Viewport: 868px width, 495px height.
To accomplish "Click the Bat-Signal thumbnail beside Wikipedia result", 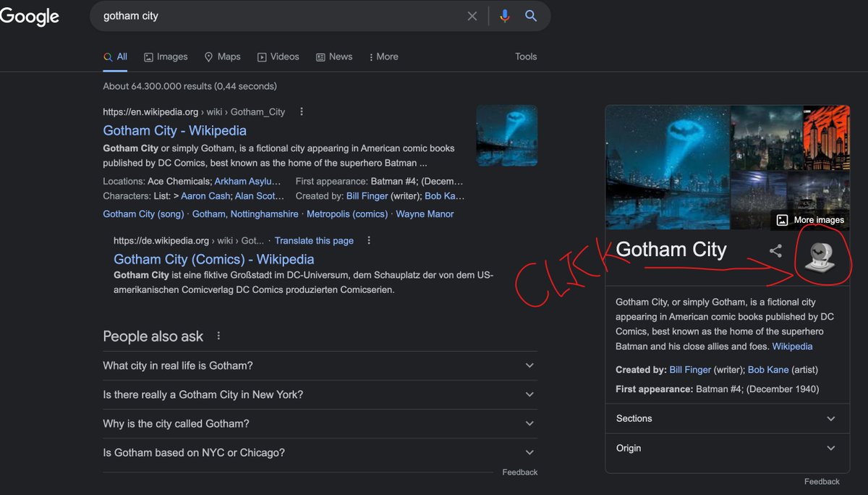I will pyautogui.click(x=507, y=136).
